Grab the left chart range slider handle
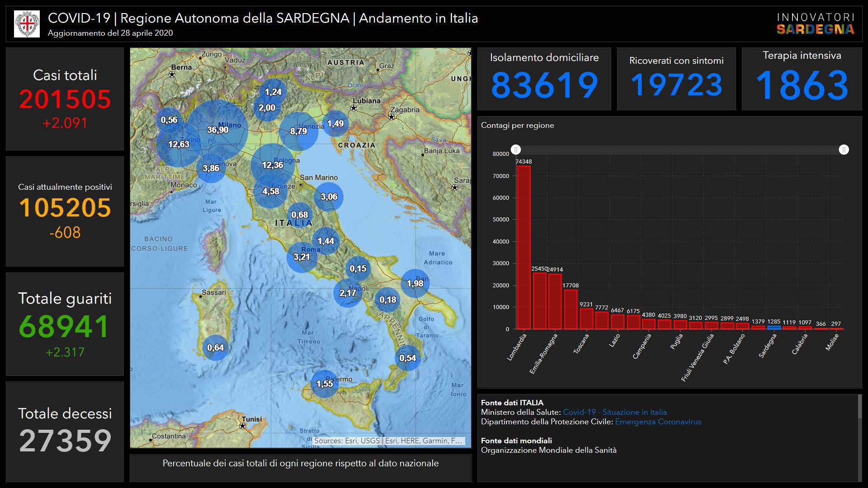The height and width of the screenshot is (488, 868). point(516,150)
